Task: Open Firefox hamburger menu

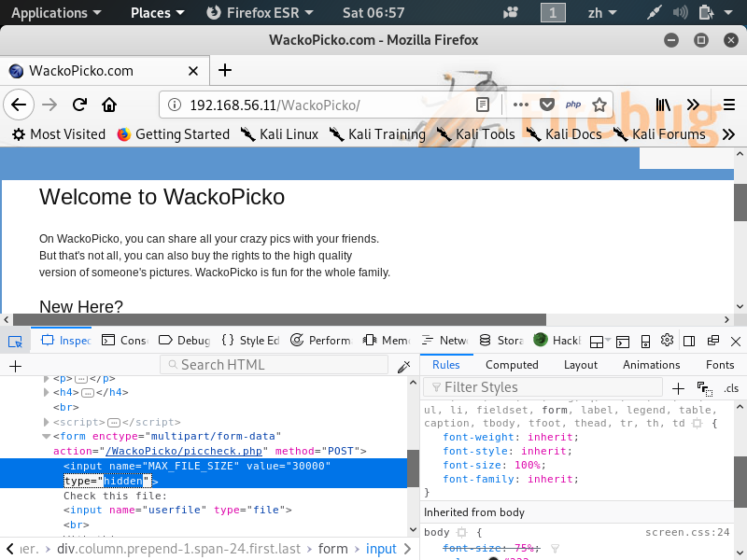Action: click(729, 105)
